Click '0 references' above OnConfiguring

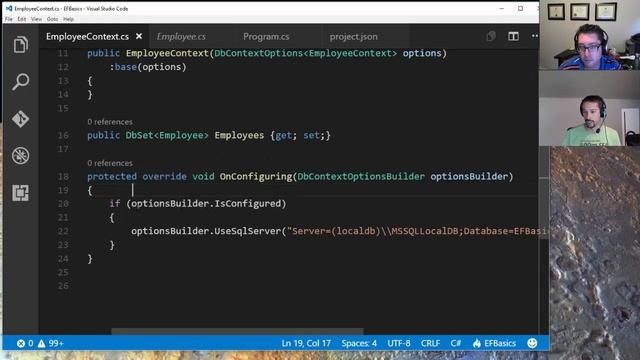coord(110,163)
